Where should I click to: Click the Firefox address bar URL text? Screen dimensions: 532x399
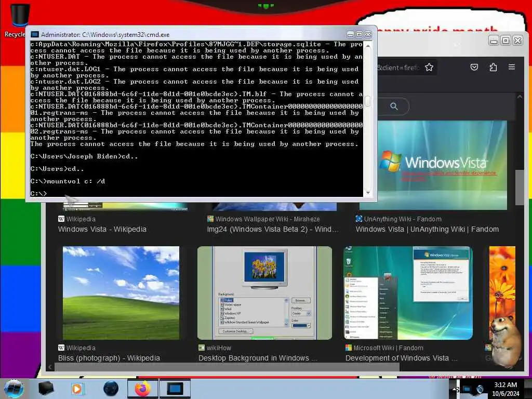click(398, 68)
